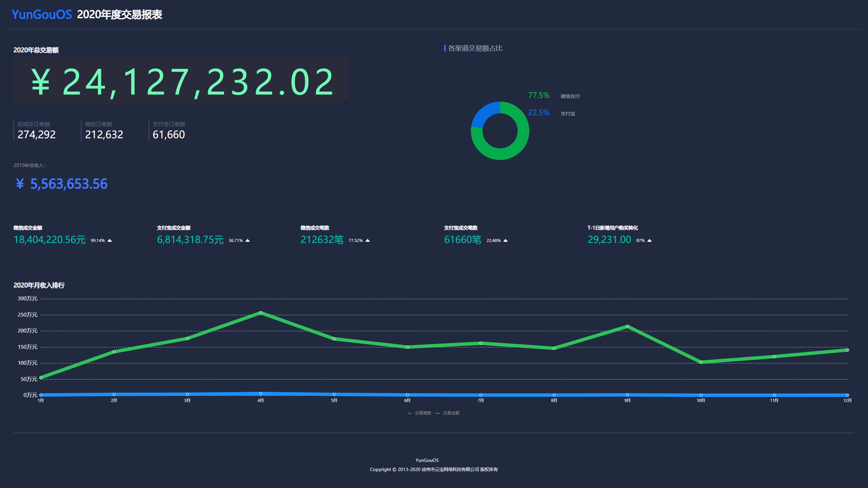Viewport: 868px width, 488px height.
Task: Click the 7月 x-axis label
Action: tap(481, 401)
